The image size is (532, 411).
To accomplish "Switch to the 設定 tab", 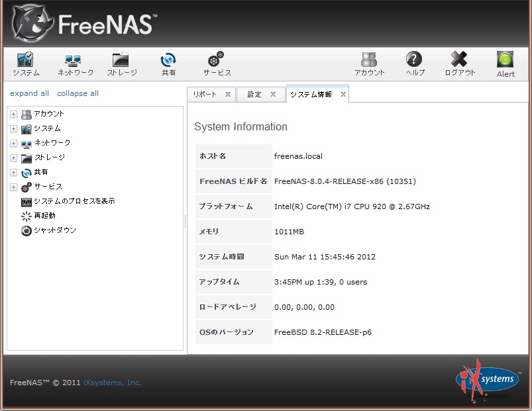I will point(254,94).
